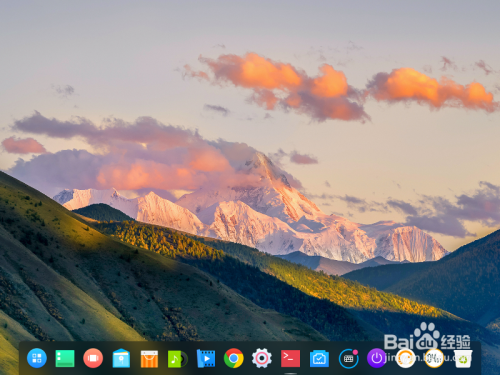The width and height of the screenshot is (500, 375).
Task: Open the blue Movie player icon
Action: pos(206,359)
